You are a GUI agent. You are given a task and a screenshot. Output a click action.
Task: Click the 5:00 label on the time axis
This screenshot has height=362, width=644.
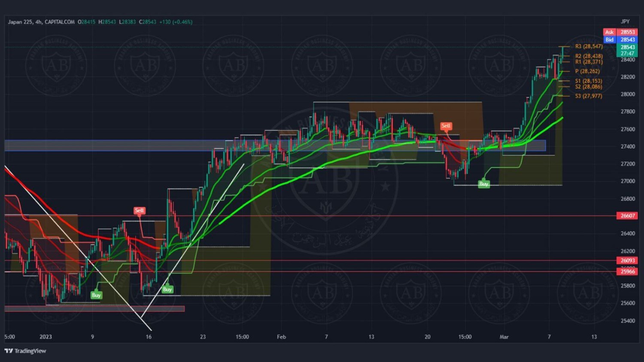[x=9, y=337]
